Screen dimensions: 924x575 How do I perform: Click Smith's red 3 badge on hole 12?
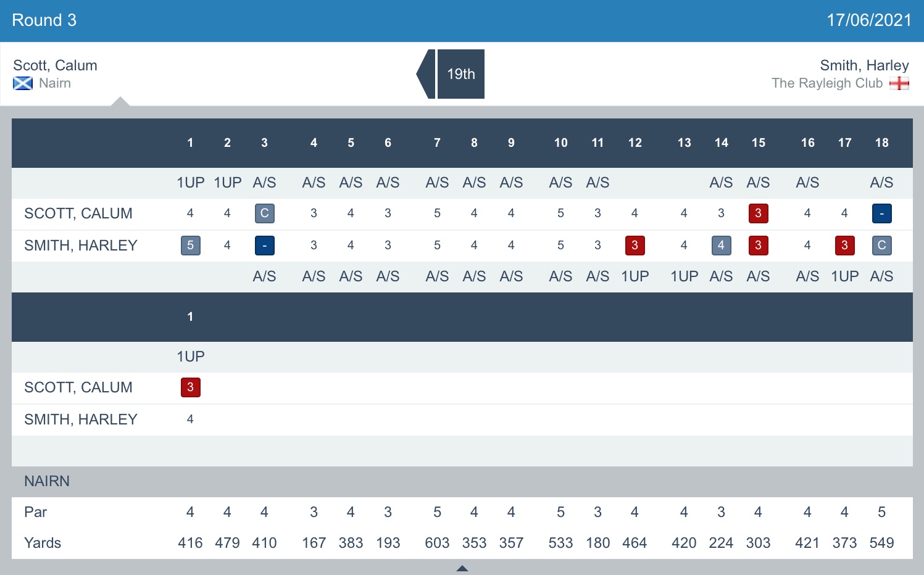[x=635, y=246]
